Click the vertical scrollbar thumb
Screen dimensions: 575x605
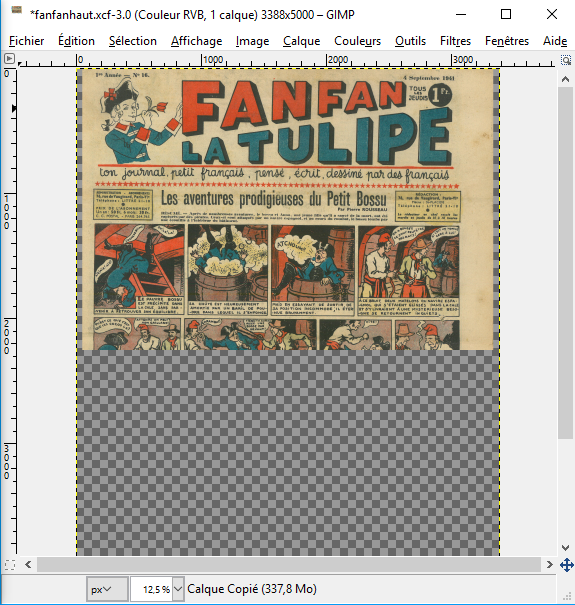tap(565, 262)
